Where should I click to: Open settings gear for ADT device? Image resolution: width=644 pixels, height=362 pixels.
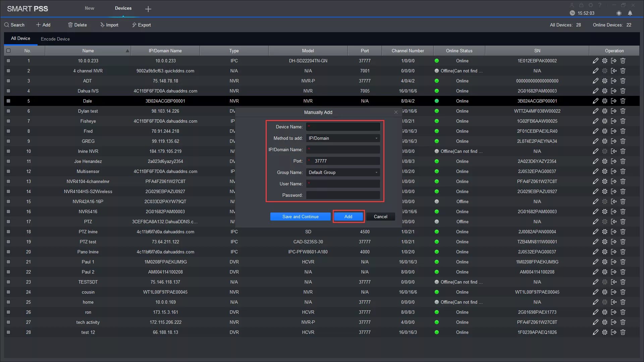(604, 81)
